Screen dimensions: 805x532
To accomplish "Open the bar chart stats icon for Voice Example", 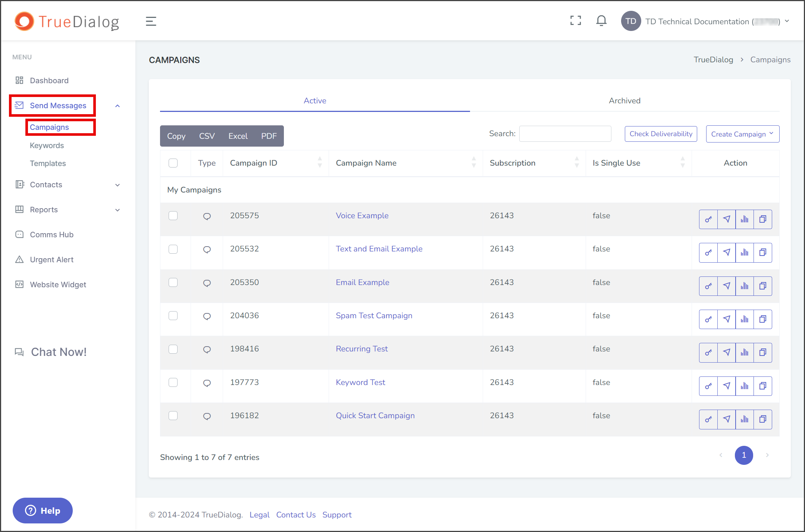I will [745, 219].
